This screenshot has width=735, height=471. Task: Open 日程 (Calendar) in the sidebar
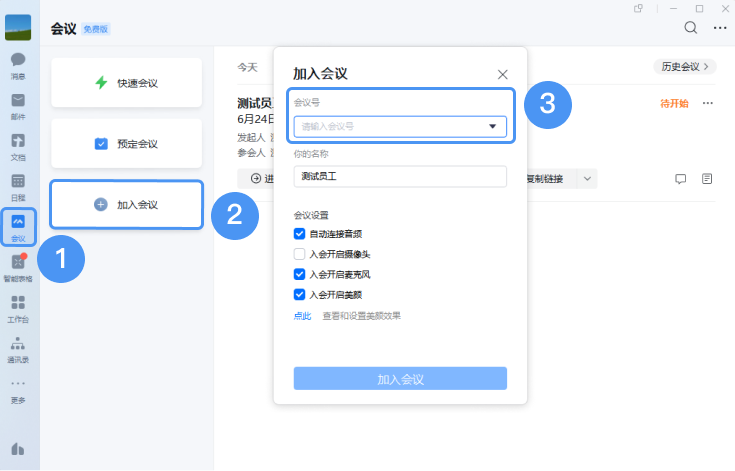pyautogui.click(x=18, y=186)
